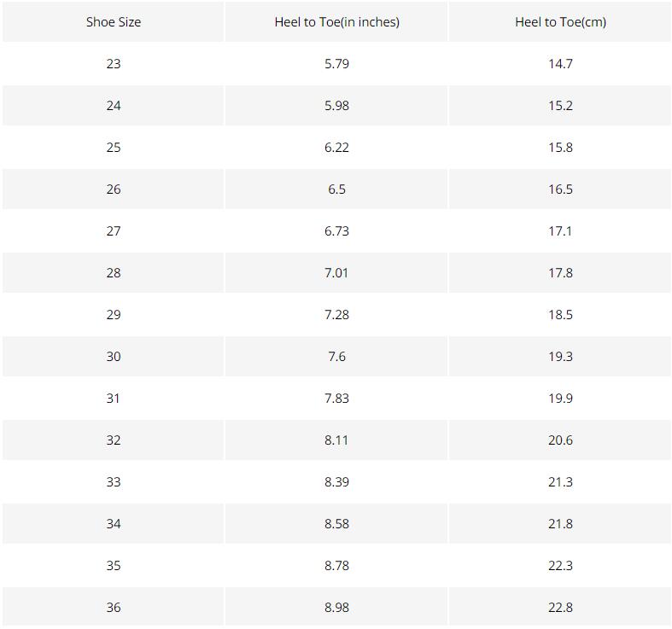Click shoe size 35 in the table
The image size is (672, 629).
[114, 566]
